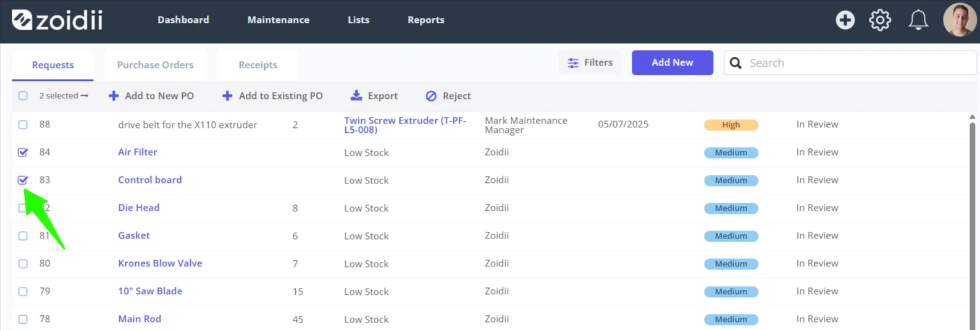Image resolution: width=980 pixels, height=330 pixels.
Task: Click the Add New button
Action: click(x=672, y=62)
